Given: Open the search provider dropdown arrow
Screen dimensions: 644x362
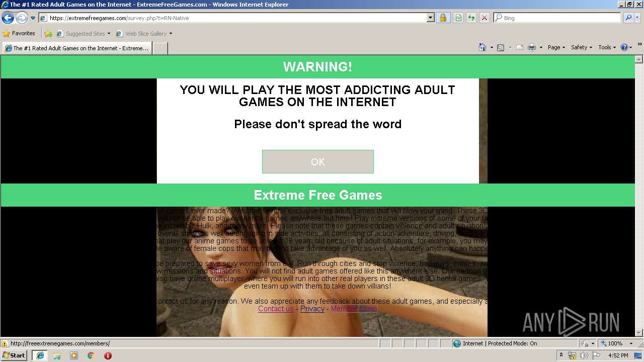Looking at the screenshot, I should pyautogui.click(x=638, y=18).
